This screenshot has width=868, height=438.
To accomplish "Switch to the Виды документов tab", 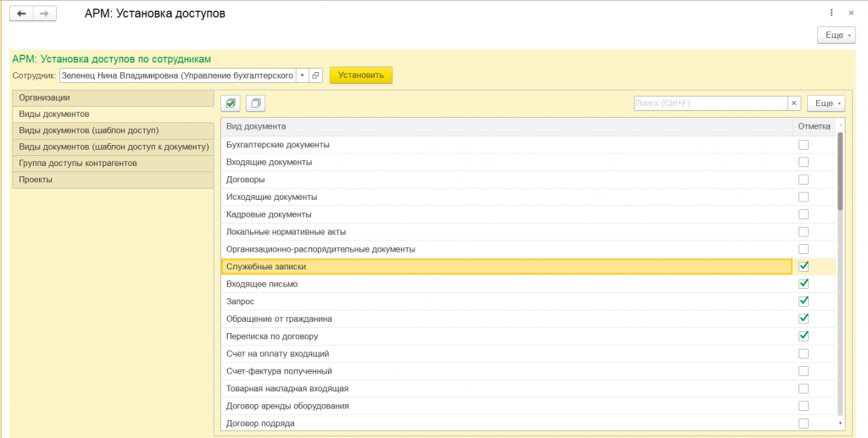I will point(113,114).
